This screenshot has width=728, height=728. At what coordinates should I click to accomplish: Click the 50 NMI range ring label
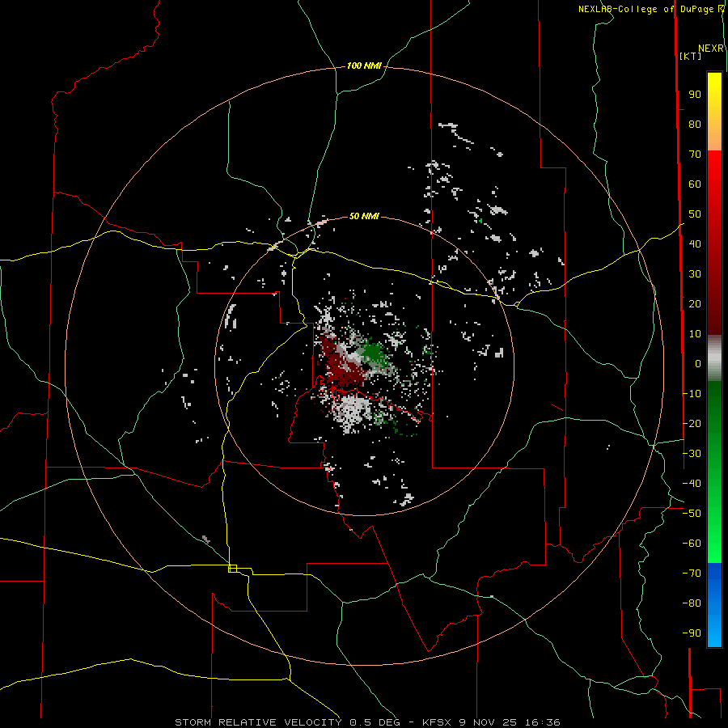click(x=364, y=216)
